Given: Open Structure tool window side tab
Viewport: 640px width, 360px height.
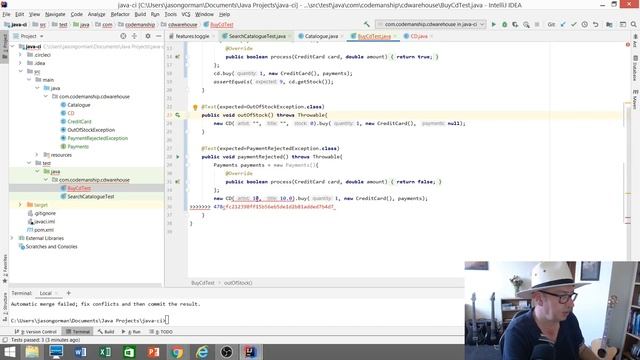Looking at the screenshot, I should (x=5, y=306).
